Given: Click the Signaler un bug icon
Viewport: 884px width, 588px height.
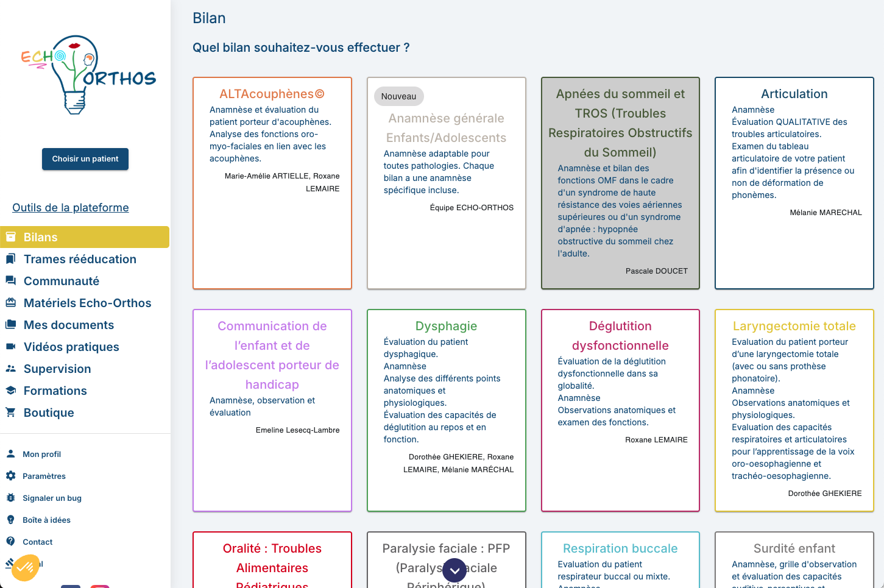Looking at the screenshot, I should point(11,498).
